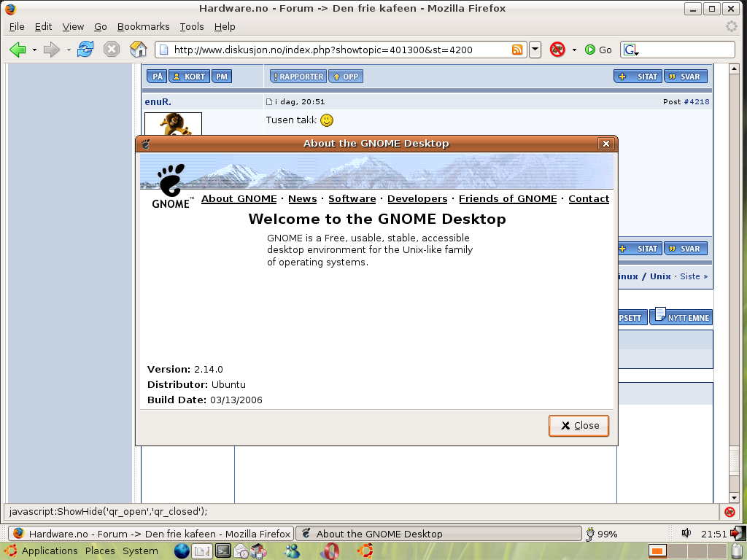Screen dimensions: 747x560
Task: Click the Software link in GNOME dialog
Action: coord(352,198)
